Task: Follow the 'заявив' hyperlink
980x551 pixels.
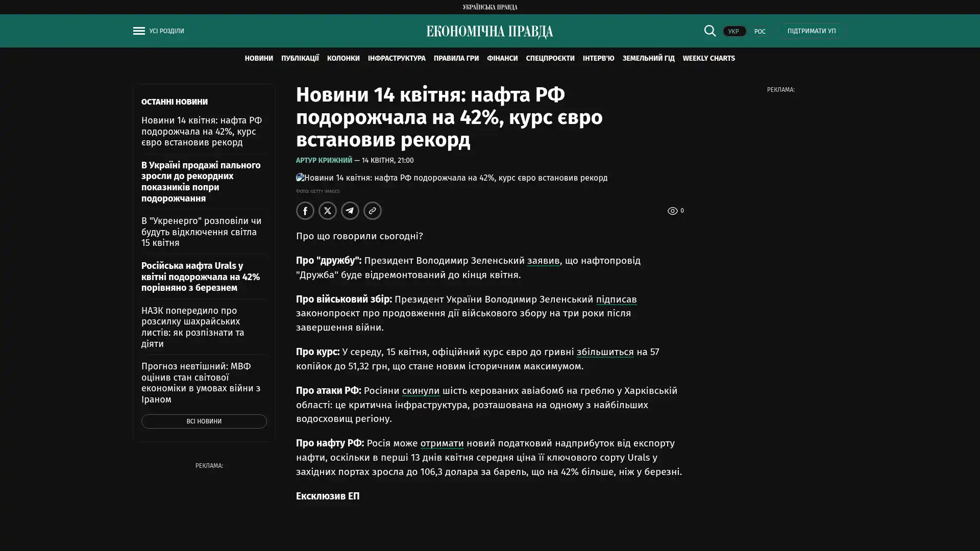Action: (543, 261)
